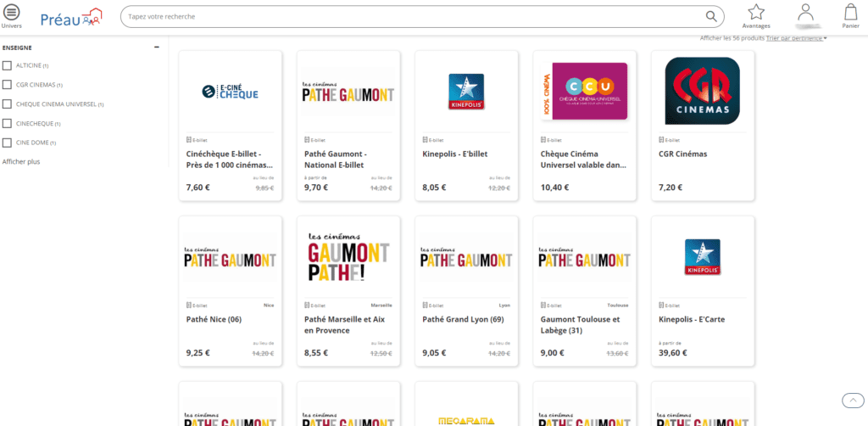Open the Avantages star icon
Image resolution: width=868 pixels, height=426 pixels.
point(755,12)
